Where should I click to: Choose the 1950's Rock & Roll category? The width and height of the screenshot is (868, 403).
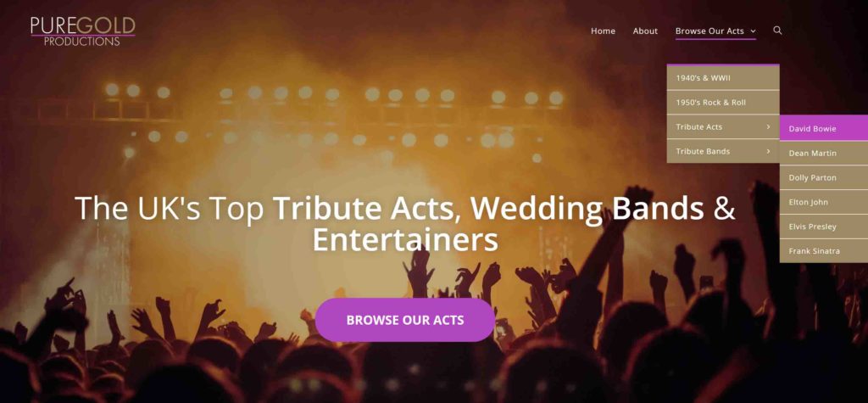[x=723, y=103]
